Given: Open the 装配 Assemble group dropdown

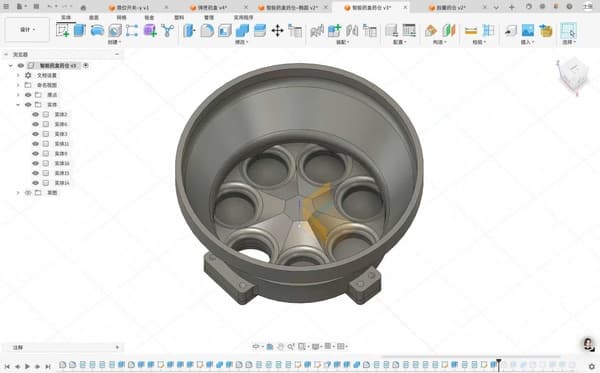Looking at the screenshot, I should (x=342, y=42).
